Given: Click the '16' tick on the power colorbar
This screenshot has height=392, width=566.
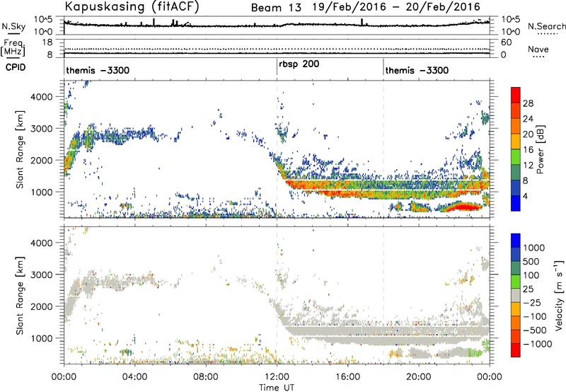Looking at the screenshot, I should pos(528,150).
